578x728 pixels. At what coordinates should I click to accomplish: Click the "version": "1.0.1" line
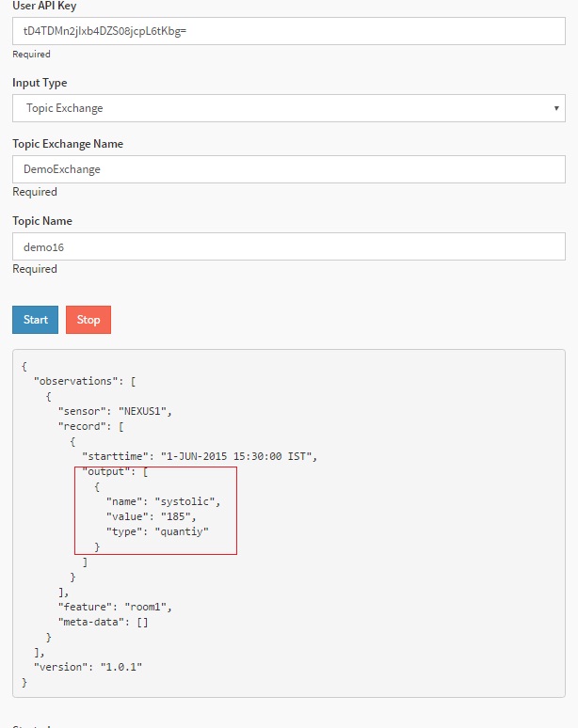(88, 667)
